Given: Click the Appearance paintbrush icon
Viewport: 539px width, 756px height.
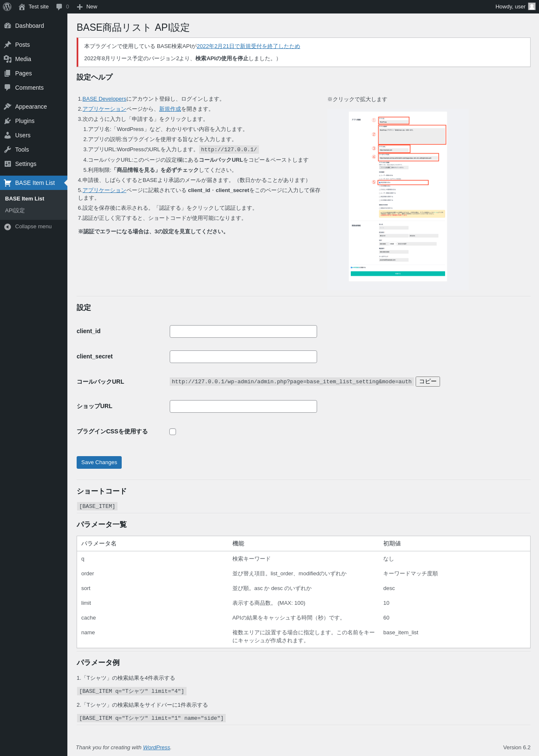Looking at the screenshot, I should (x=8, y=107).
